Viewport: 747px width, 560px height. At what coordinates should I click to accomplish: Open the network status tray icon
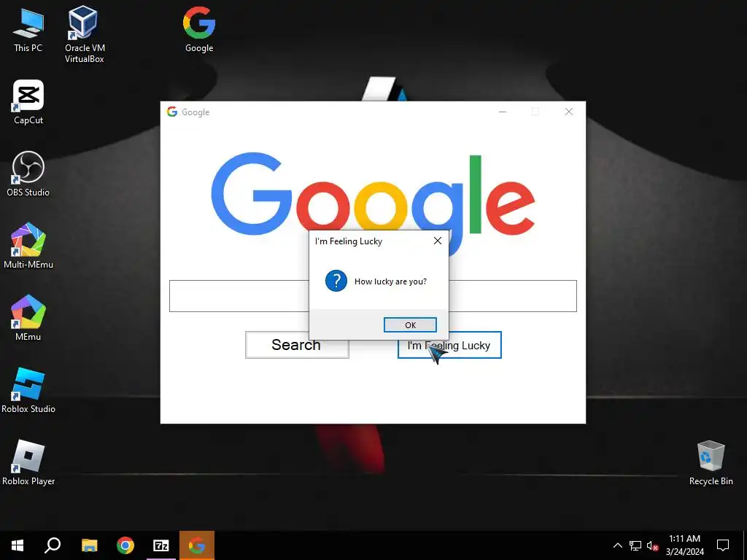(x=635, y=545)
